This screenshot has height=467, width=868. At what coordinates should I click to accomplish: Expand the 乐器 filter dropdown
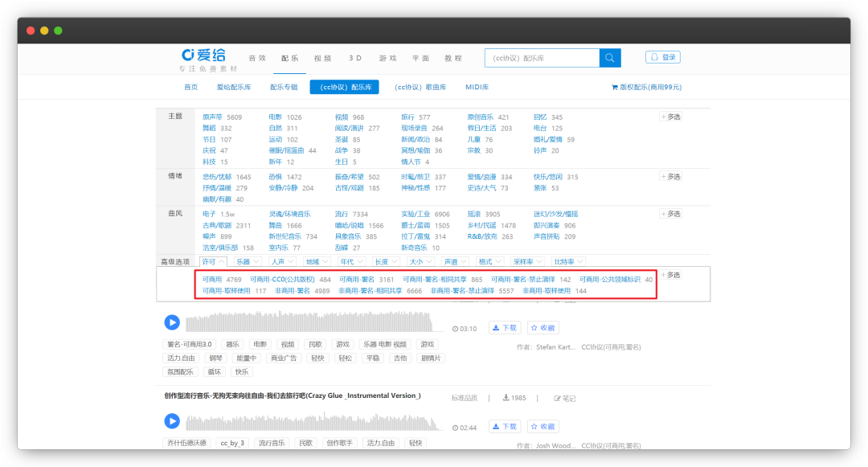[x=248, y=260]
